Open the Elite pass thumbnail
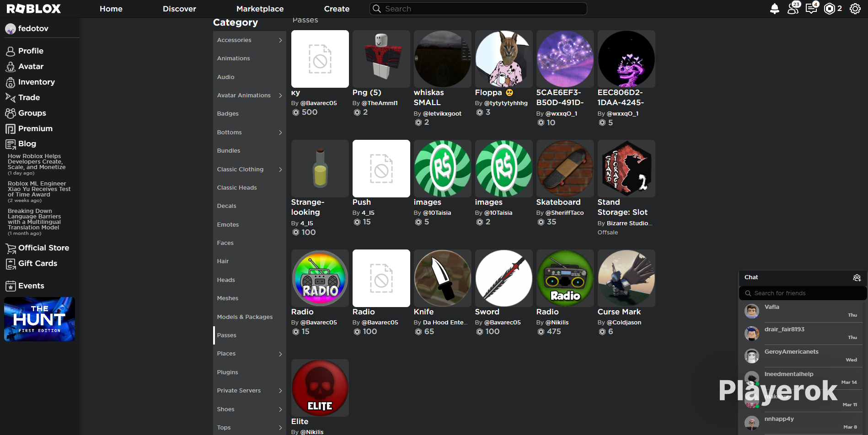The height and width of the screenshot is (435, 868). tap(320, 388)
